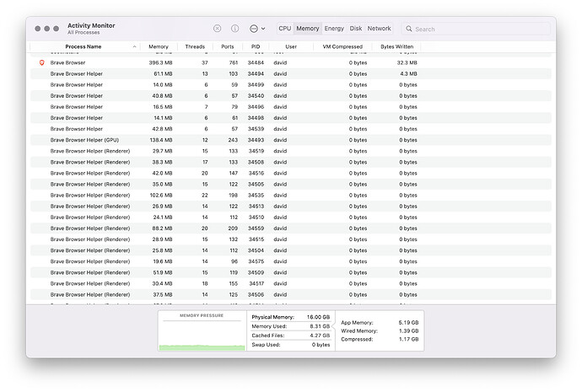Select Renderer row with PID 34510
This screenshot has width=582, height=392.
point(291,217)
